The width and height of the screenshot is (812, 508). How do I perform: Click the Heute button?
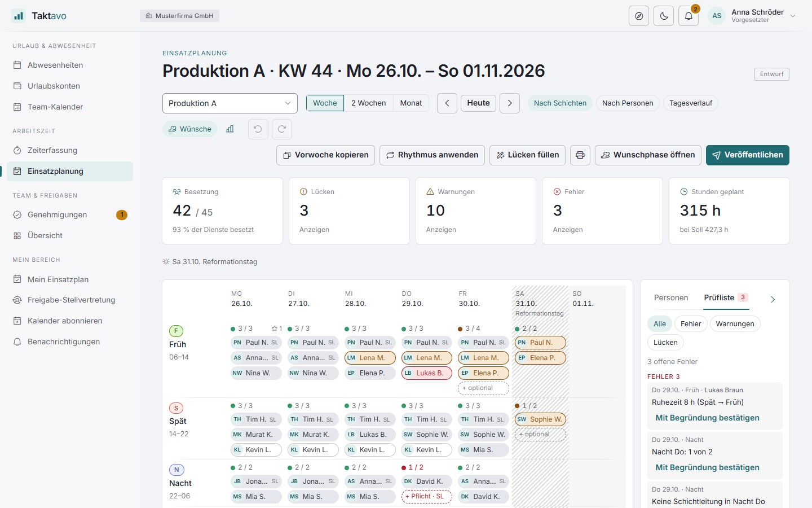point(478,103)
